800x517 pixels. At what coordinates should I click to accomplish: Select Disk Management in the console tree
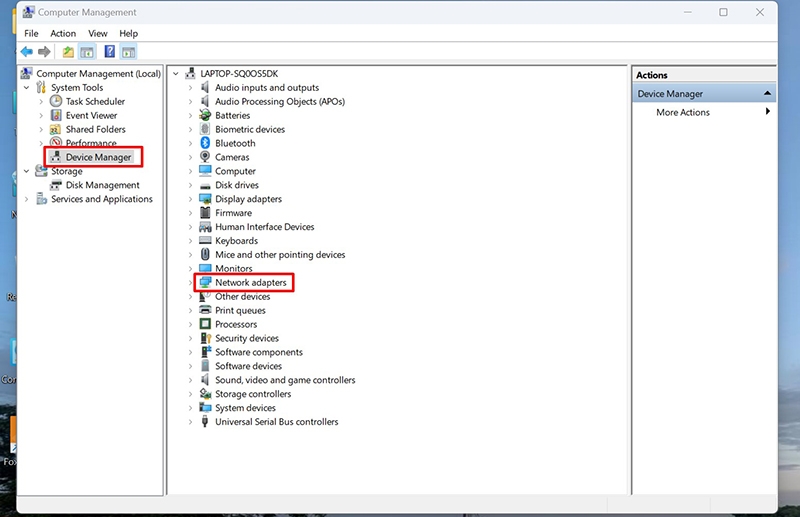click(102, 185)
